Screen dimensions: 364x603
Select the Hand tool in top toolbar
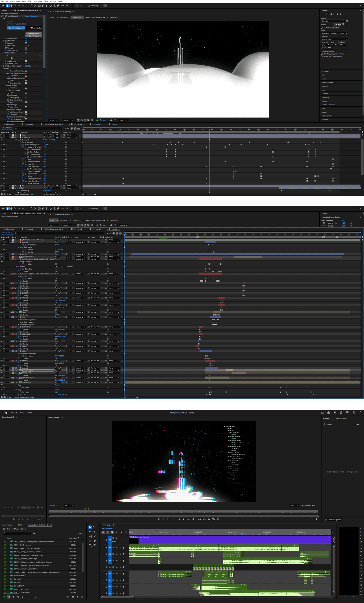click(11, 6)
